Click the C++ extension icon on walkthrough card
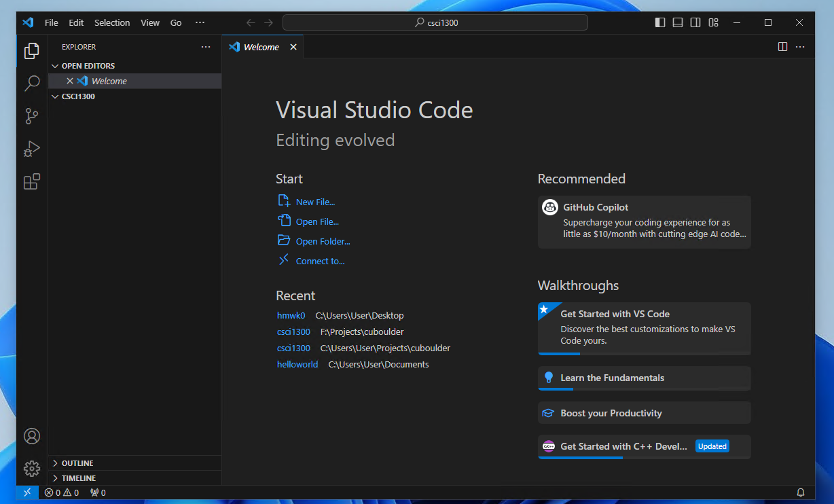834x504 pixels. click(x=549, y=446)
